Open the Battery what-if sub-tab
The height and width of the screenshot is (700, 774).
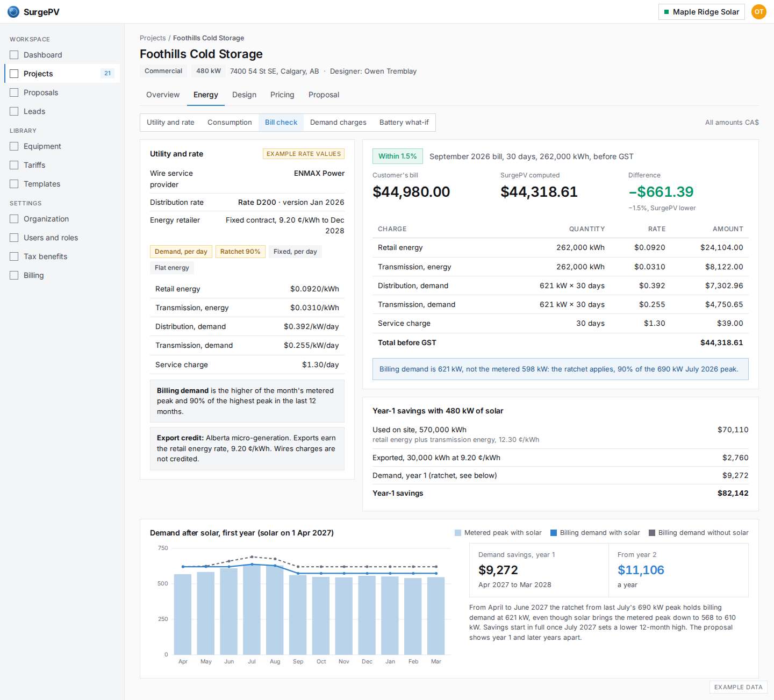[x=404, y=123]
